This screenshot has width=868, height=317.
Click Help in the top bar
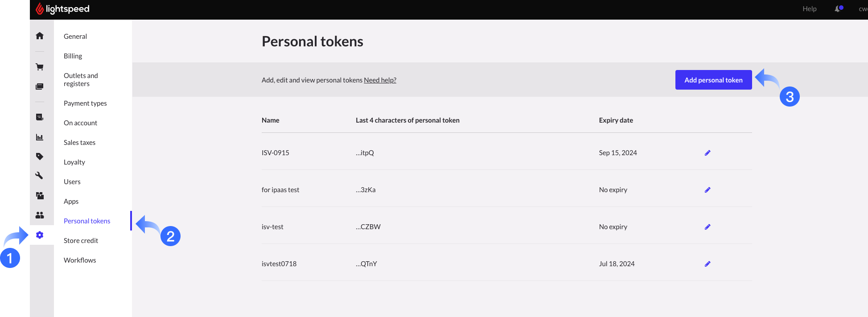(810, 9)
